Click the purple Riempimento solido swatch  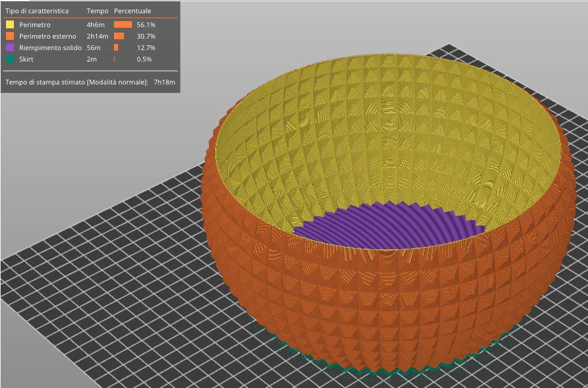[10, 48]
